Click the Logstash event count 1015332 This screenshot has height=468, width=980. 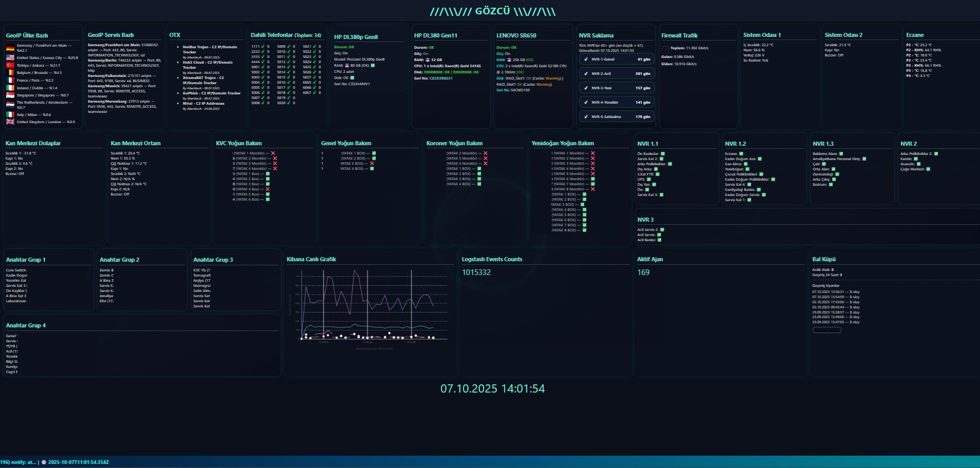(476, 272)
